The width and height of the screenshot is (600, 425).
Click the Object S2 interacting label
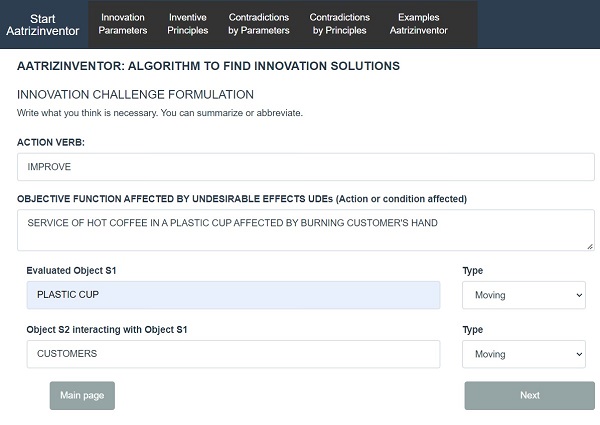(x=107, y=329)
